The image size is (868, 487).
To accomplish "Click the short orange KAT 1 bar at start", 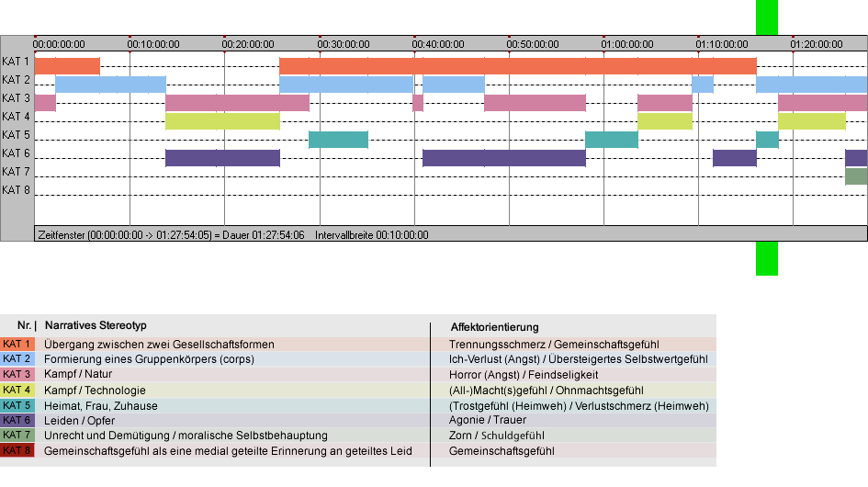I will click(x=67, y=66).
